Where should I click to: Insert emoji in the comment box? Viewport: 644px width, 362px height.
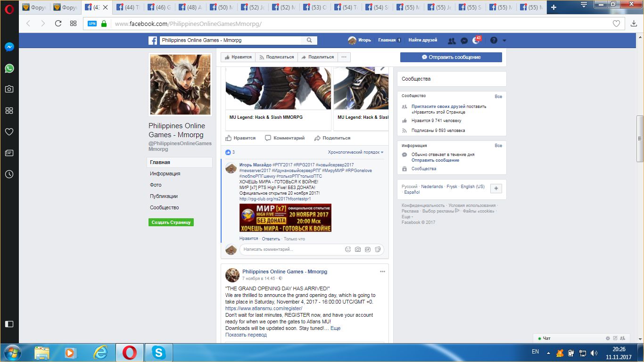[x=348, y=249]
